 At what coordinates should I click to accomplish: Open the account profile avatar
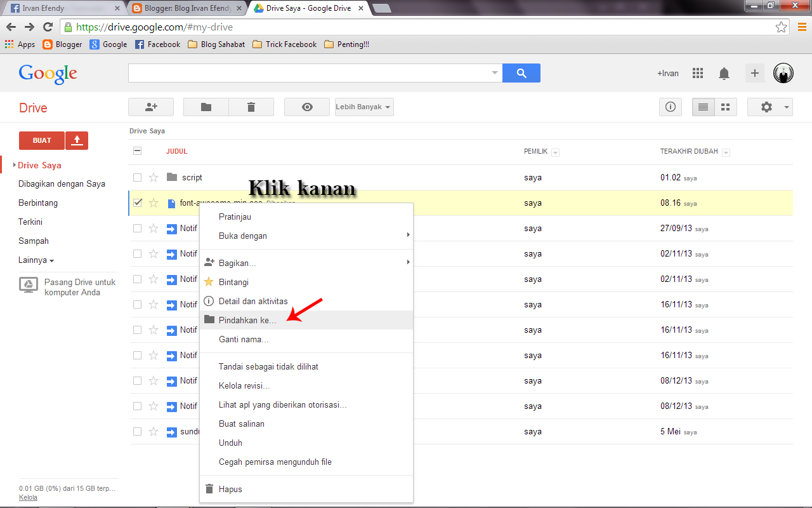coord(783,73)
